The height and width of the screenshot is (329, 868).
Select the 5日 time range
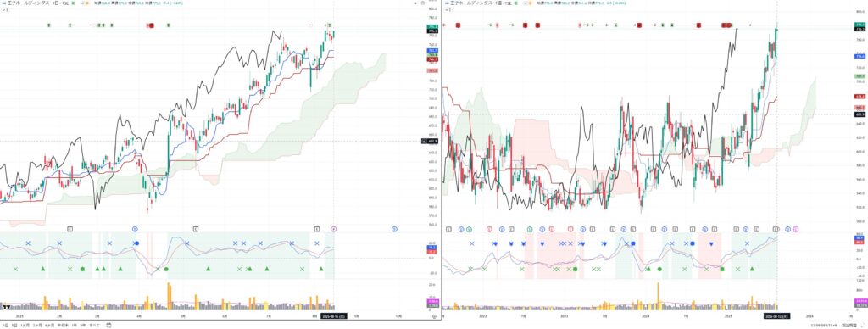(15, 325)
